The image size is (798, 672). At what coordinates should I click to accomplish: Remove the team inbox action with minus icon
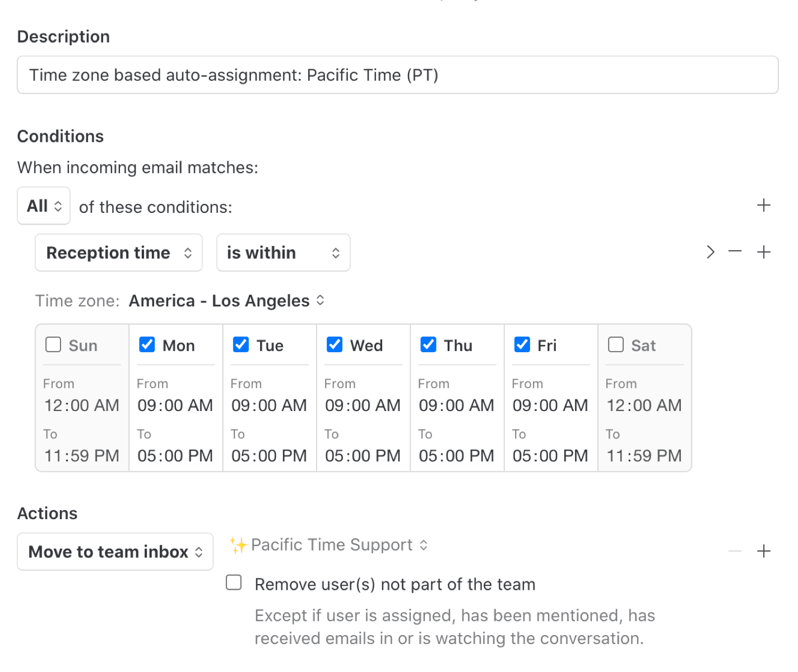pyautogui.click(x=735, y=552)
